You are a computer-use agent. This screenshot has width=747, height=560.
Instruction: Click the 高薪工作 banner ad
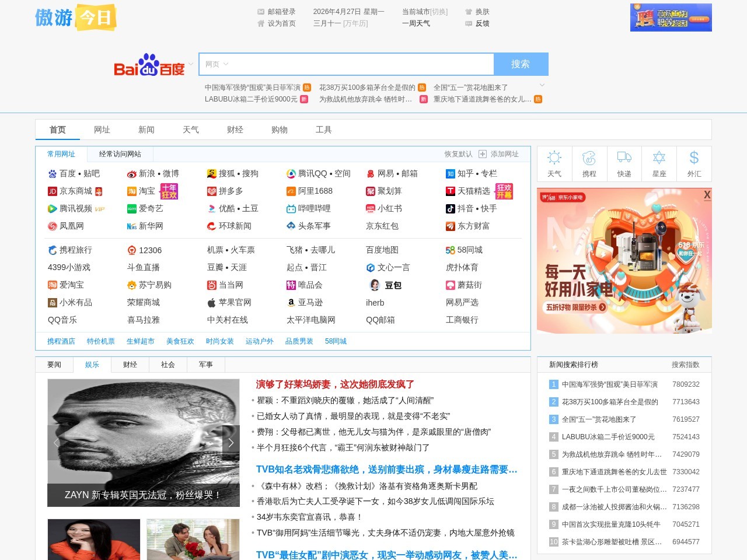(671, 17)
